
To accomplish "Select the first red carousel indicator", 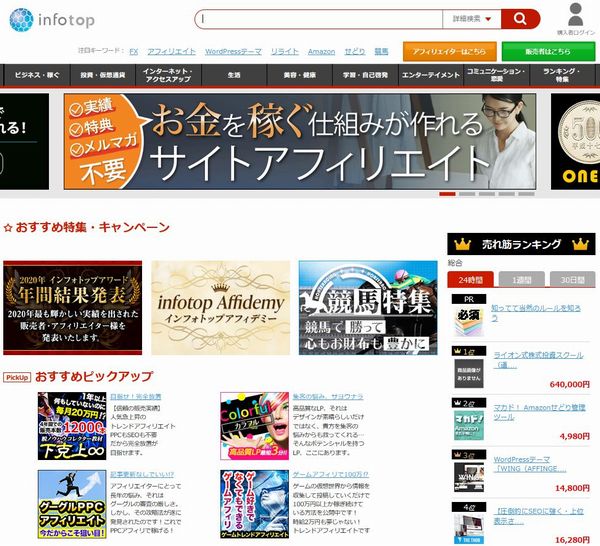I will pos(447,194).
